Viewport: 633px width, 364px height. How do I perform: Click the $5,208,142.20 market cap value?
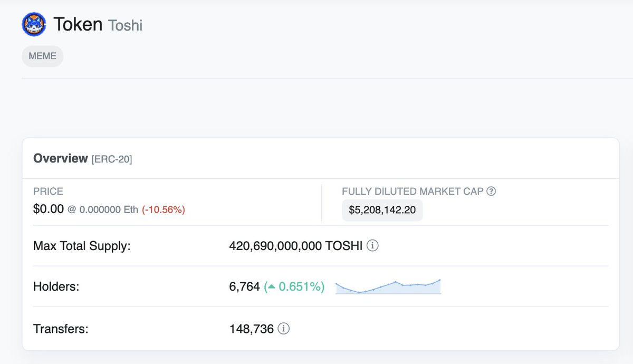point(382,210)
